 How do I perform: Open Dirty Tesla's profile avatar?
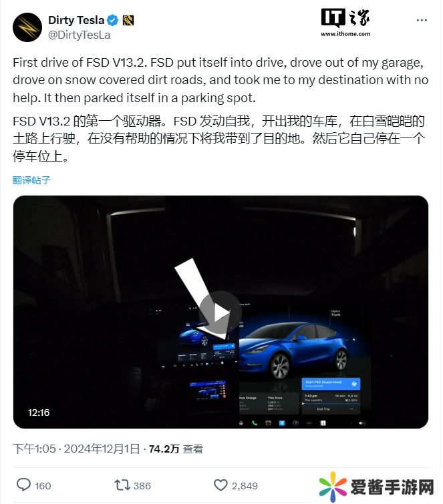pos(27,27)
